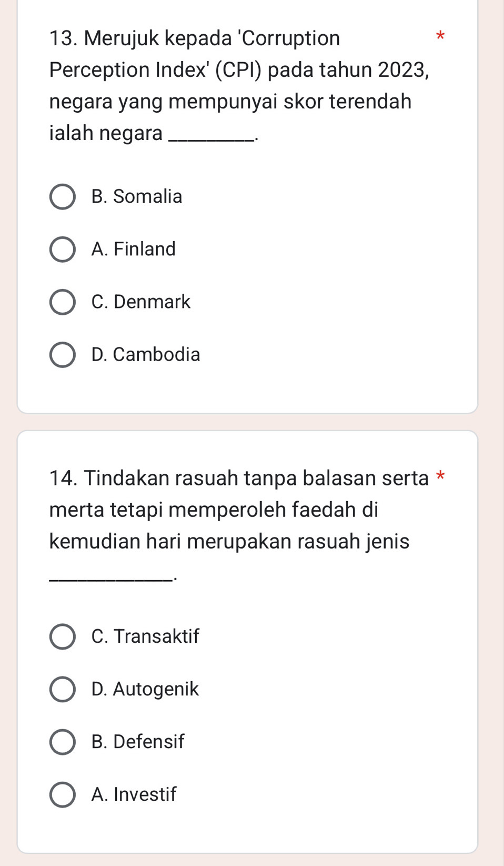Pick D. Cambodia as the answer
Screen dimensions: 504x866
(62, 354)
